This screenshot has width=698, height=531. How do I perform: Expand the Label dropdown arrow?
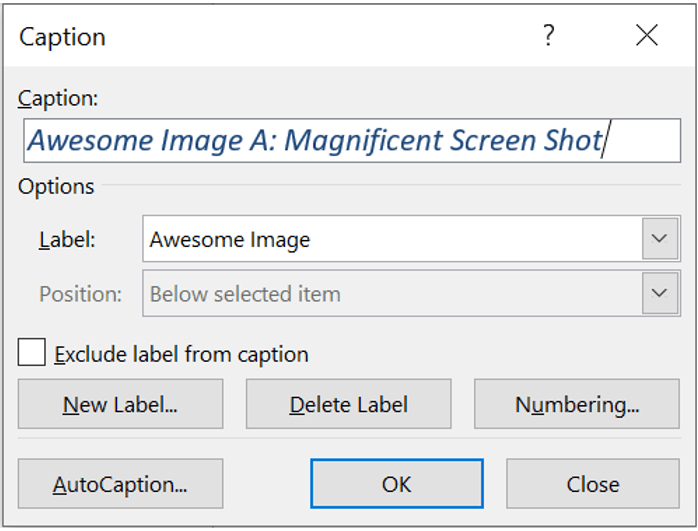point(659,240)
